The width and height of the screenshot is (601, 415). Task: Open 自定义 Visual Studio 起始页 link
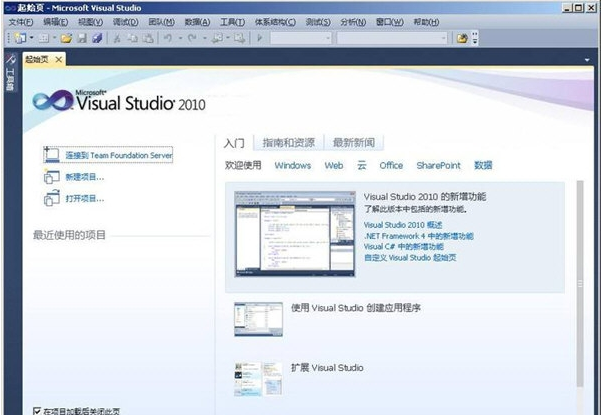(x=410, y=258)
